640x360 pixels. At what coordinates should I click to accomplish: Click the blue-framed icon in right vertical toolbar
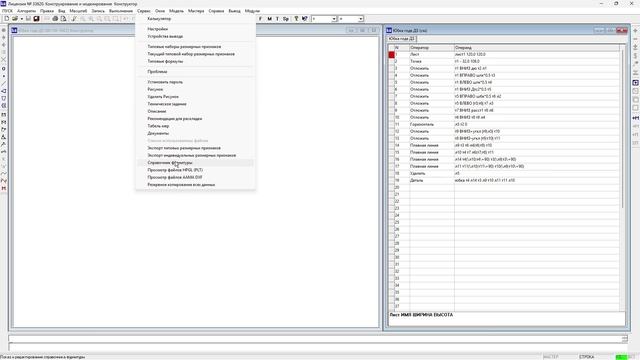coord(636,83)
